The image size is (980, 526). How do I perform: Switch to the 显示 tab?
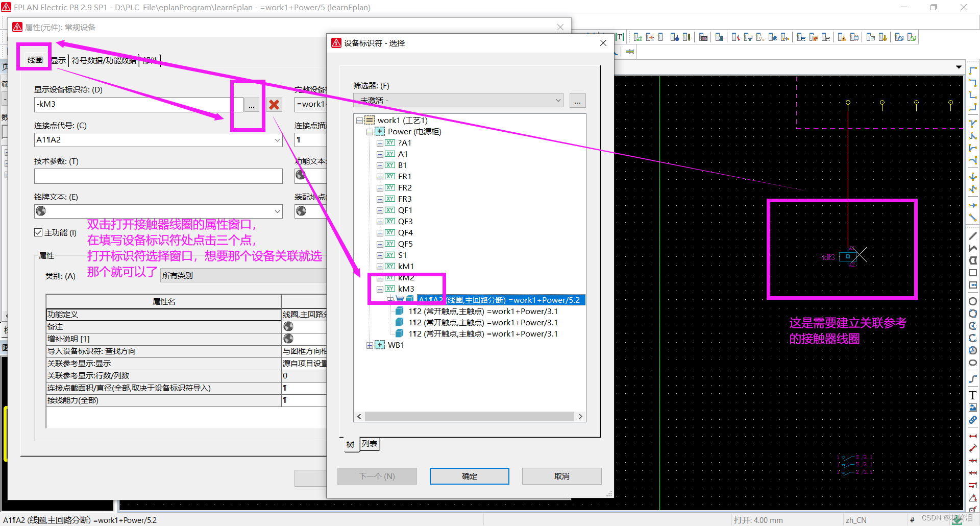tap(59, 60)
